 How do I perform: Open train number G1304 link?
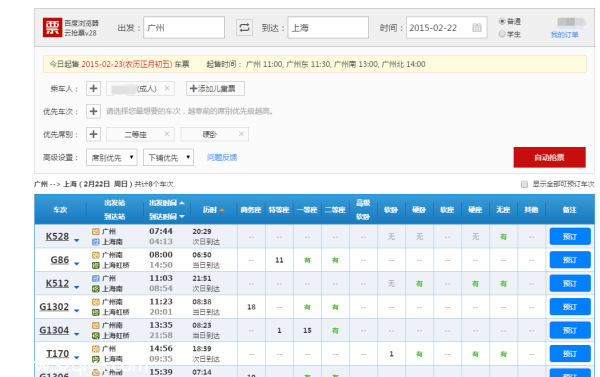click(54, 330)
